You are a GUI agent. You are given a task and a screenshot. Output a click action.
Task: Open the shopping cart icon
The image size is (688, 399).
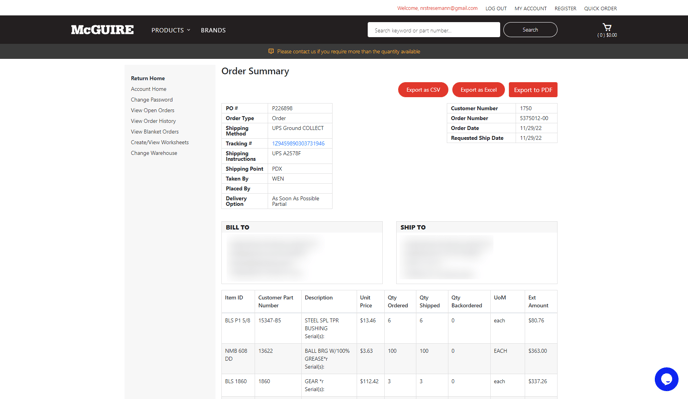(607, 27)
